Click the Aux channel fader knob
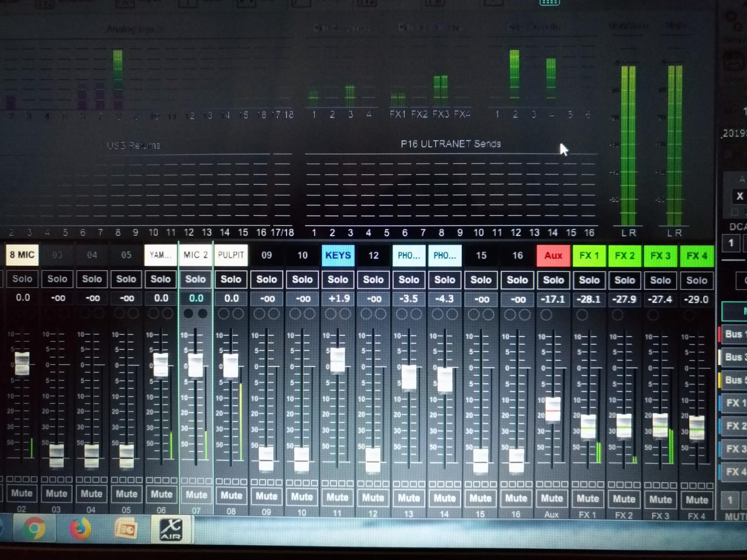Viewport: 747px width, 560px height. tap(552, 409)
